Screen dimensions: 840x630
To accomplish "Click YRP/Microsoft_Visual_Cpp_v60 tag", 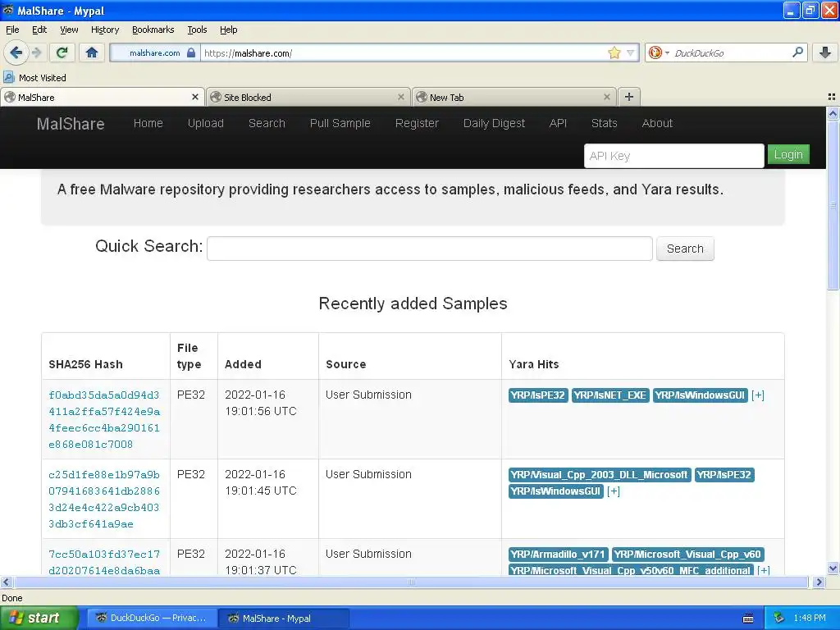I will (688, 555).
